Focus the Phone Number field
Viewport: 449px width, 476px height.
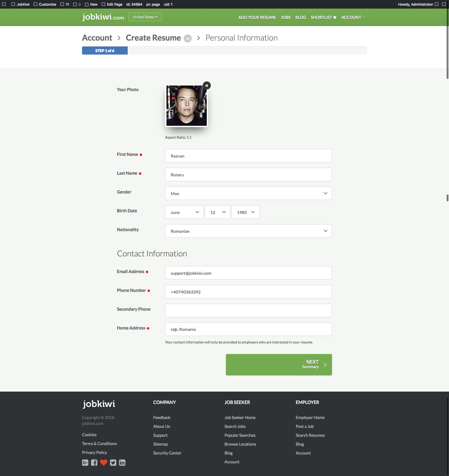(x=248, y=292)
